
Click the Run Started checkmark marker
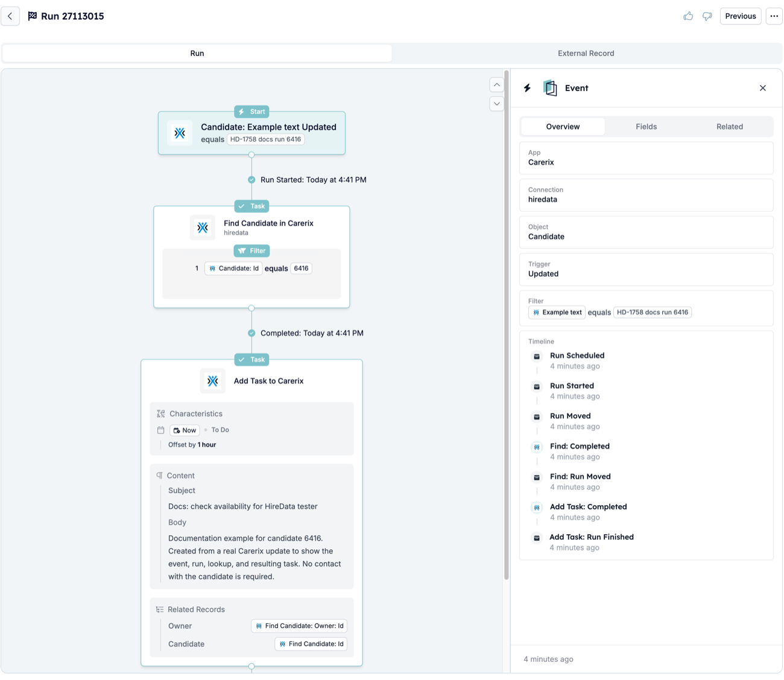point(251,180)
